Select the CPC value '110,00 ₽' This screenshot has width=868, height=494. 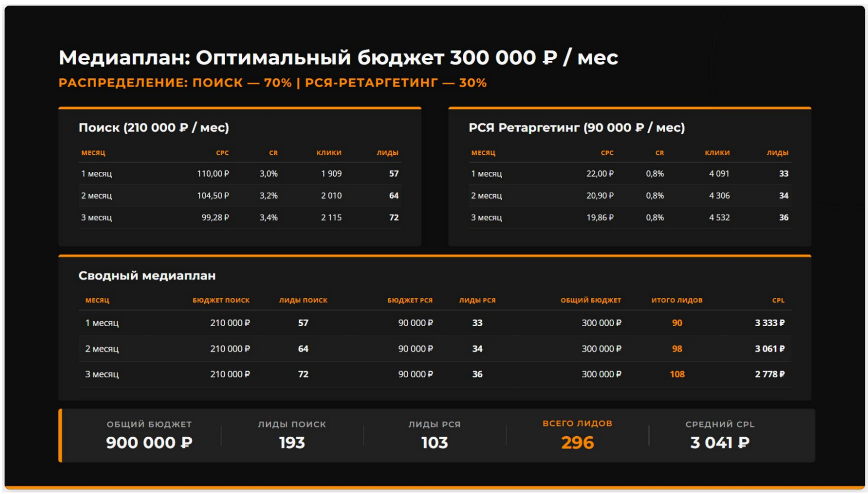tap(213, 173)
